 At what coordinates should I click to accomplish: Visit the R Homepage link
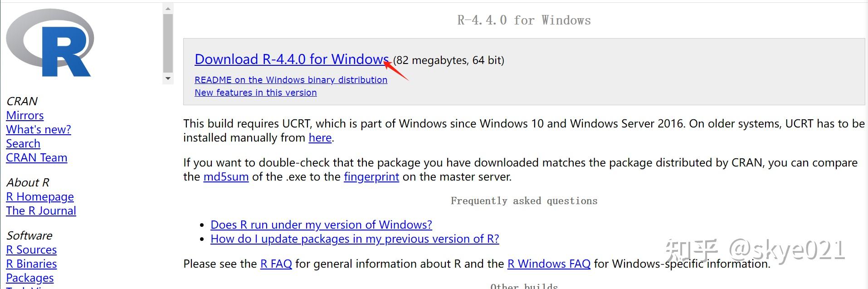pos(40,196)
